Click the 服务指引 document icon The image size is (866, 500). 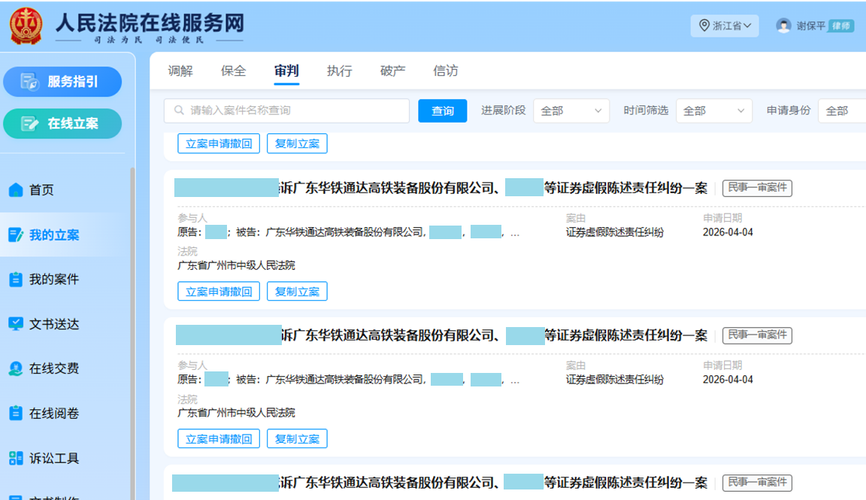click(x=30, y=82)
